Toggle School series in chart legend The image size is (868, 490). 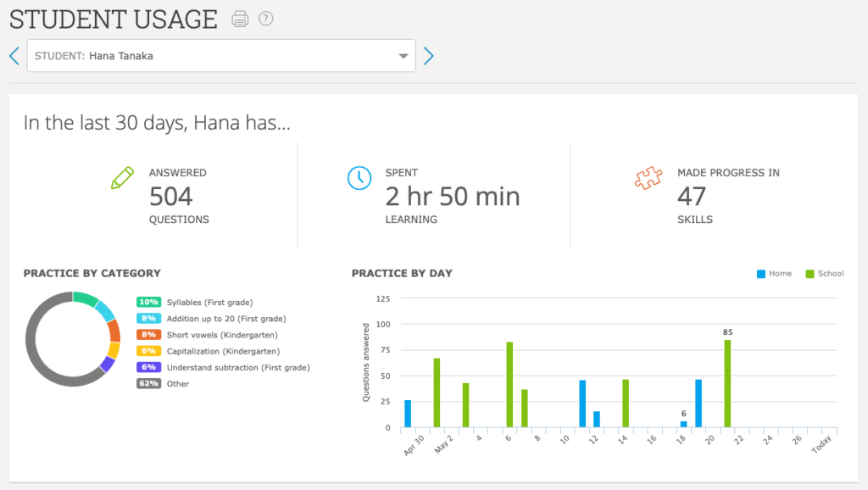pyautogui.click(x=825, y=274)
